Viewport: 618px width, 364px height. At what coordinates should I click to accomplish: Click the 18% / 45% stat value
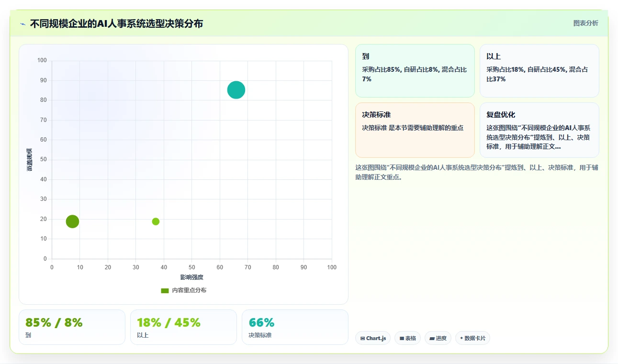[169, 323]
